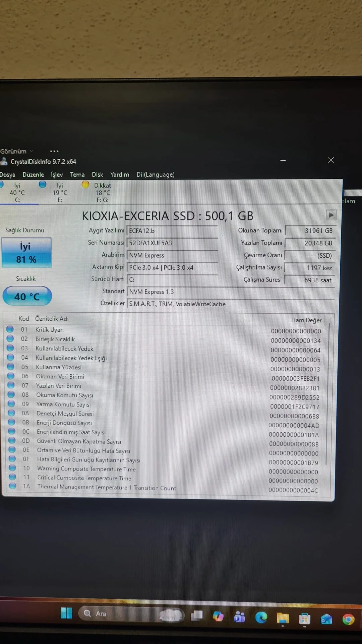Open Microsoft Teams from the taskbar
362x644 pixels.
pyautogui.click(x=239, y=617)
